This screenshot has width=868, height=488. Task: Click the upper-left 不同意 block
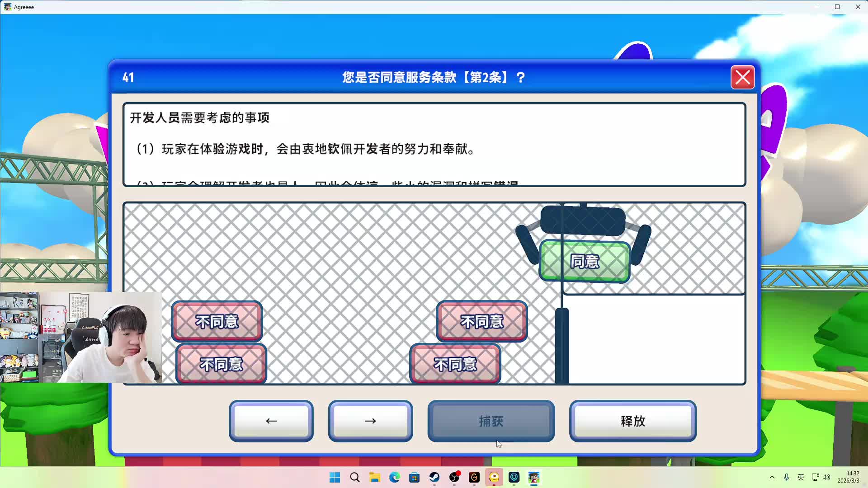point(217,321)
